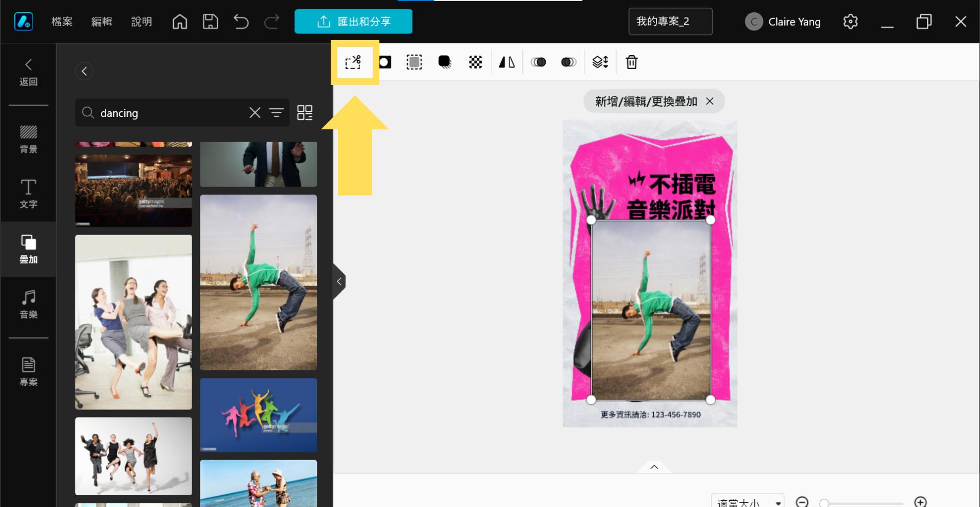
Task: Open the 適當大小 zoom dropdown
Action: coord(748,502)
